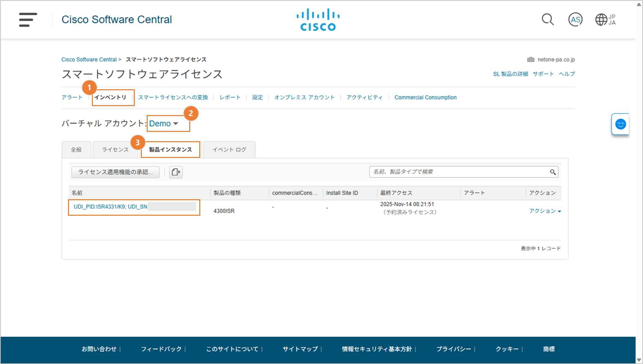Click the Cisco logo
The image size is (643, 364).
click(x=318, y=20)
